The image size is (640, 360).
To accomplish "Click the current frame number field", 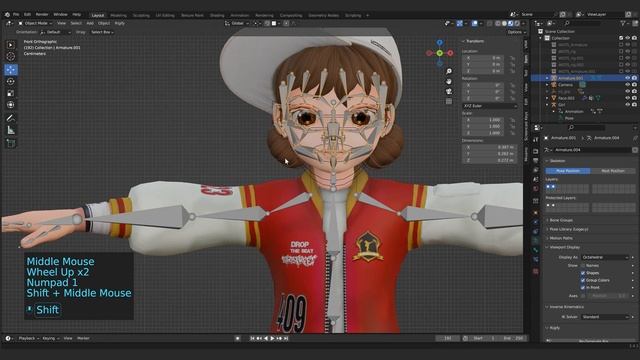I will click(447, 338).
